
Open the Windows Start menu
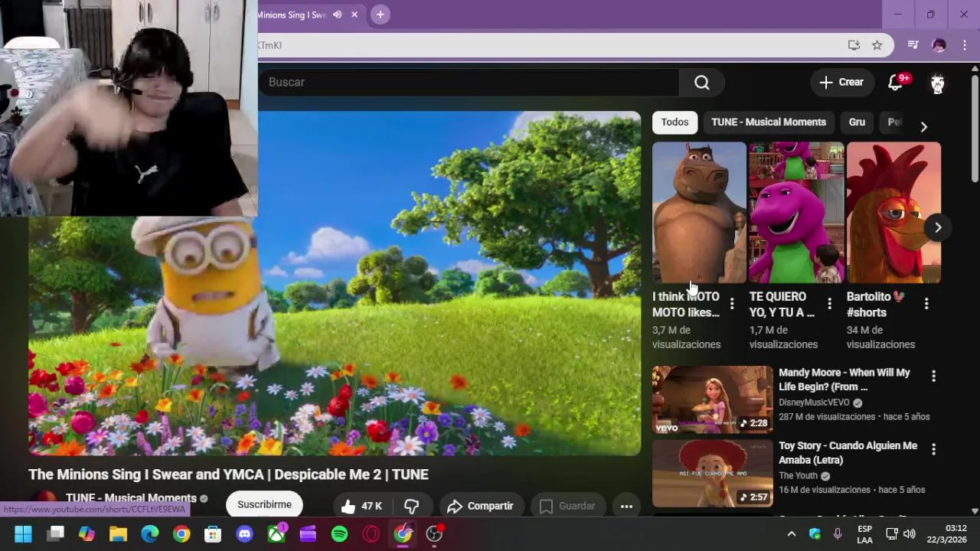23,534
